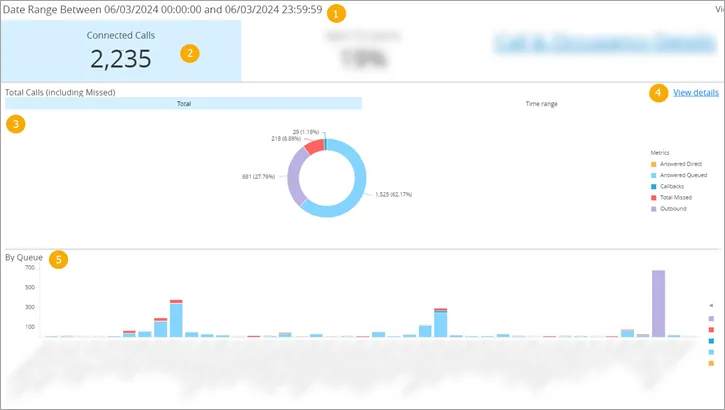Toggle Answered Queued in Metrics legend
The width and height of the screenshot is (725, 410).
(679, 175)
